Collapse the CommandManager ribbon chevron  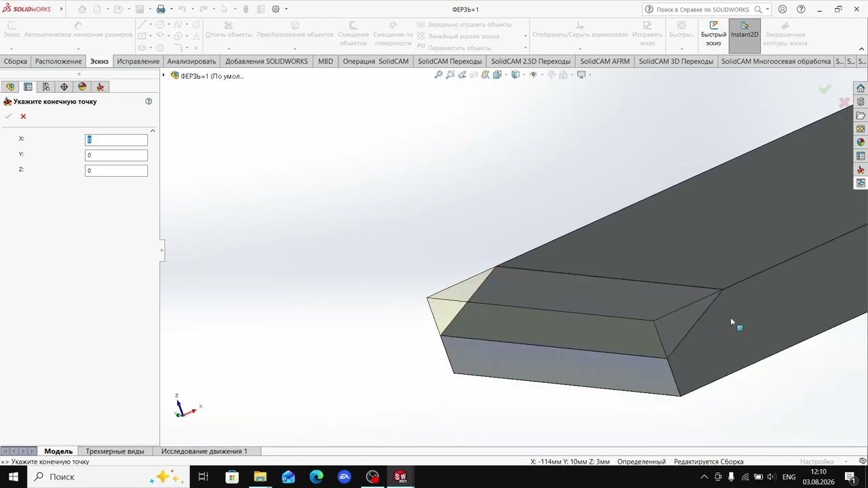coord(862,48)
